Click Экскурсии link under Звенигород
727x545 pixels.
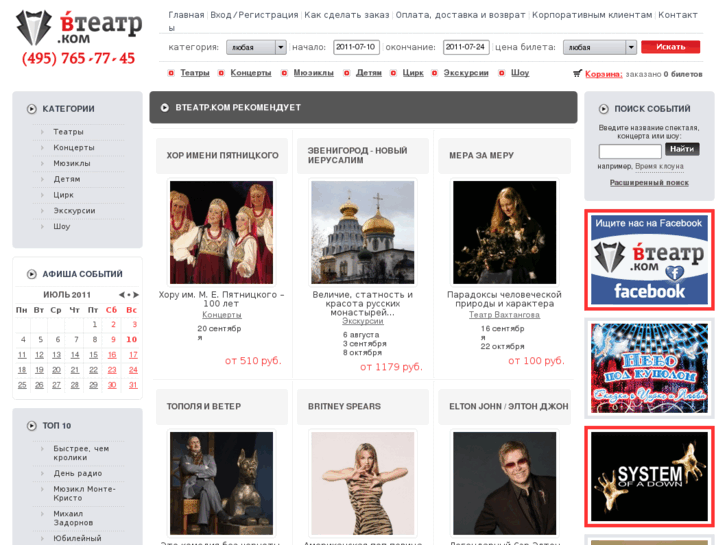click(363, 321)
